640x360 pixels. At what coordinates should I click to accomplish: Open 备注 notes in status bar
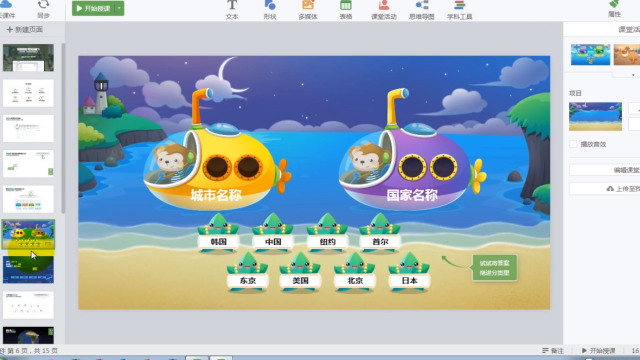point(553,351)
